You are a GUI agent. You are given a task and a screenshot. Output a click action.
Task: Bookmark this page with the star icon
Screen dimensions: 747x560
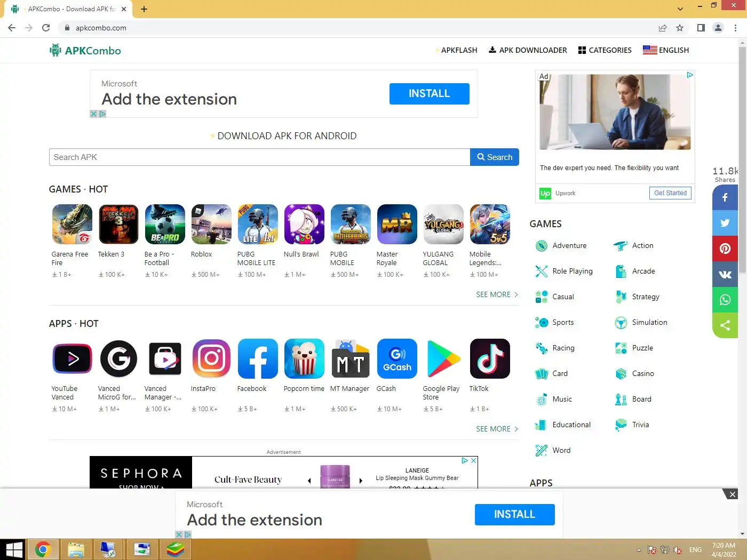click(680, 28)
